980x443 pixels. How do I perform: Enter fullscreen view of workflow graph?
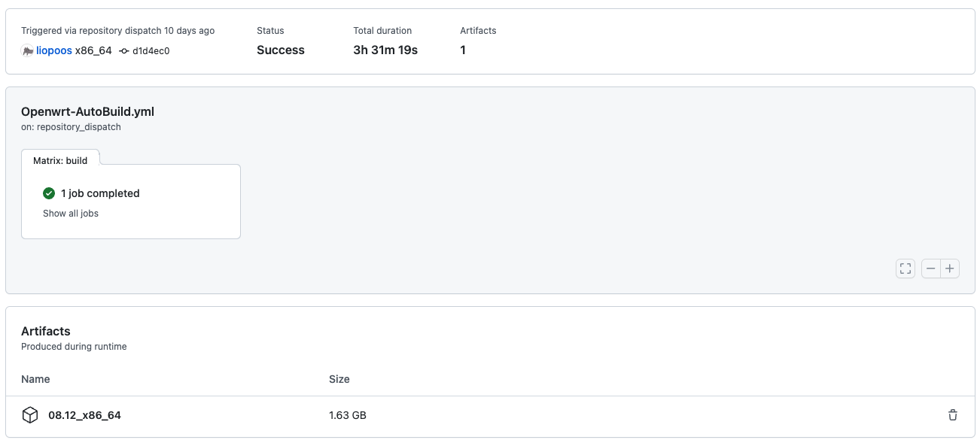click(905, 269)
